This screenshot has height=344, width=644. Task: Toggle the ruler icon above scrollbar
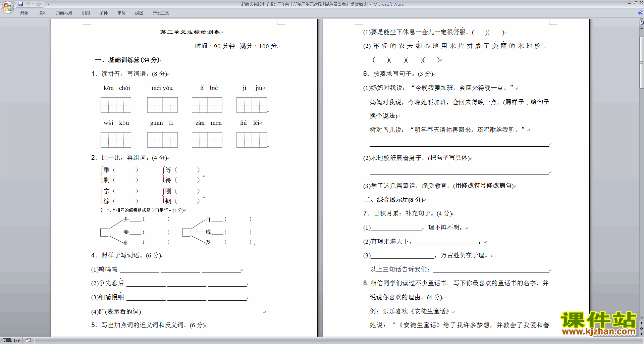[642, 23]
